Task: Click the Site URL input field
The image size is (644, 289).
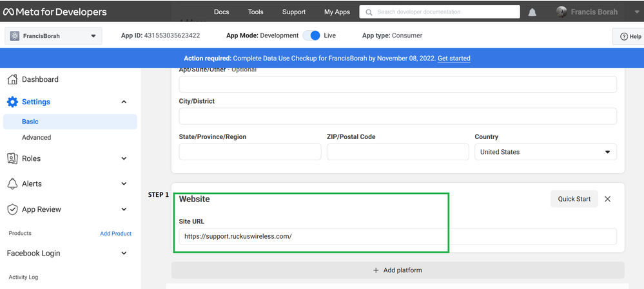Action: tap(397, 236)
